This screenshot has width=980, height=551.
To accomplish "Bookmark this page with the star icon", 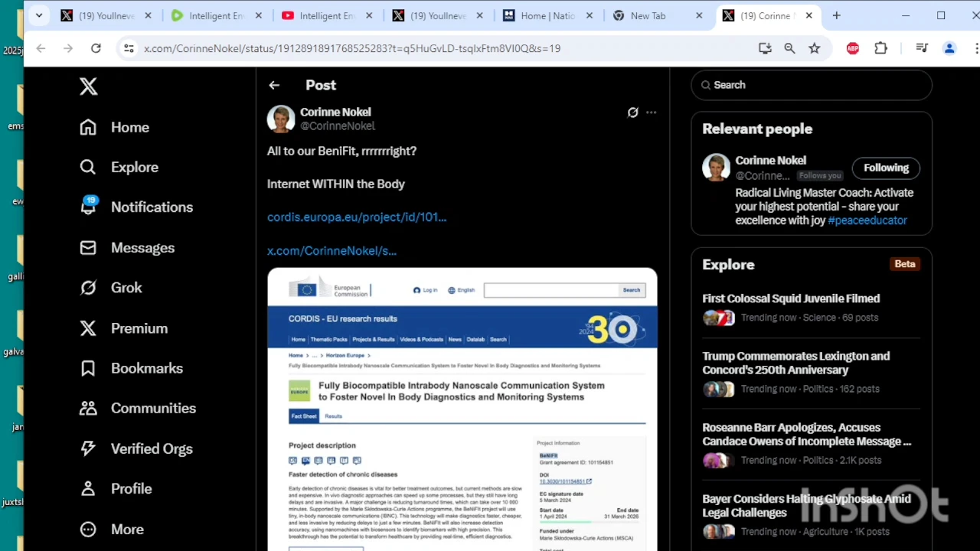I will point(815,48).
